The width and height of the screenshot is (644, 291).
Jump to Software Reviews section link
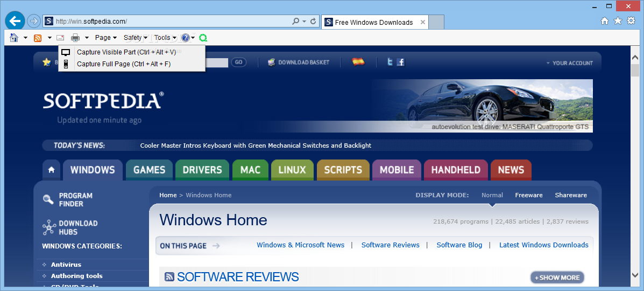391,245
